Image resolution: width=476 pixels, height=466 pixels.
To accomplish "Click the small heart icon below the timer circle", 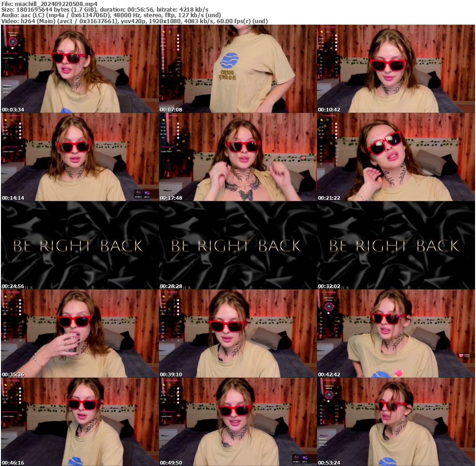I will point(13,48).
